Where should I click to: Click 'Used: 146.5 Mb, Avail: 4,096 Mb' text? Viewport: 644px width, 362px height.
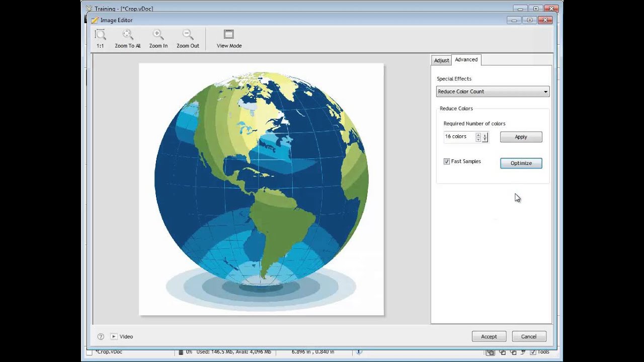(234, 352)
